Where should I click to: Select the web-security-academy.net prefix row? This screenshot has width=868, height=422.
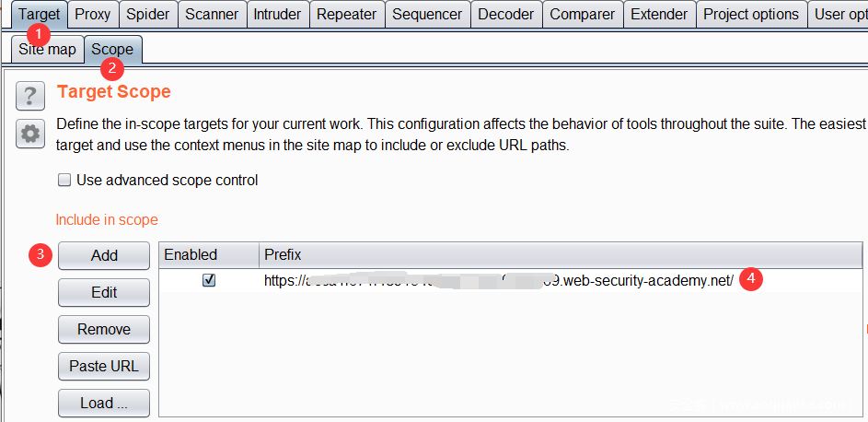click(x=497, y=280)
